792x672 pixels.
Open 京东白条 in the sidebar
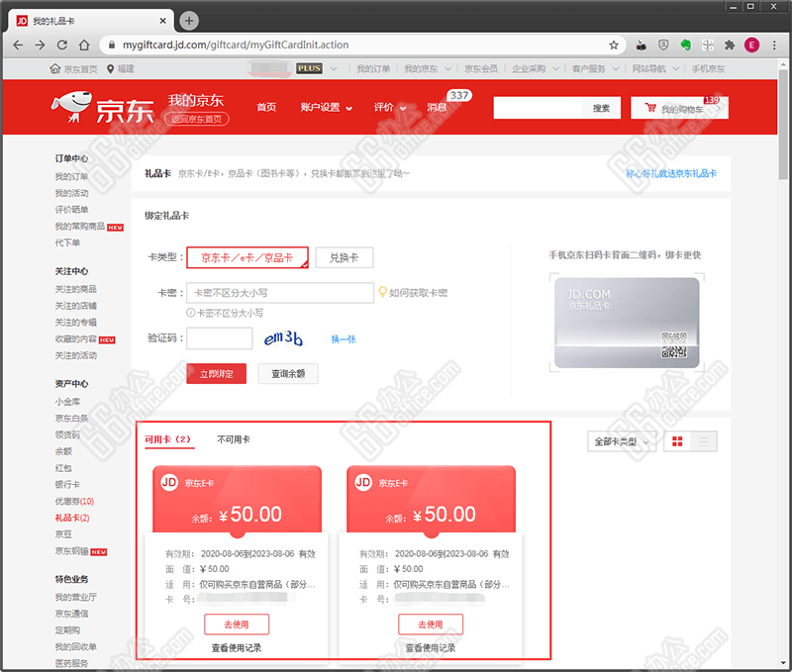coord(71,418)
